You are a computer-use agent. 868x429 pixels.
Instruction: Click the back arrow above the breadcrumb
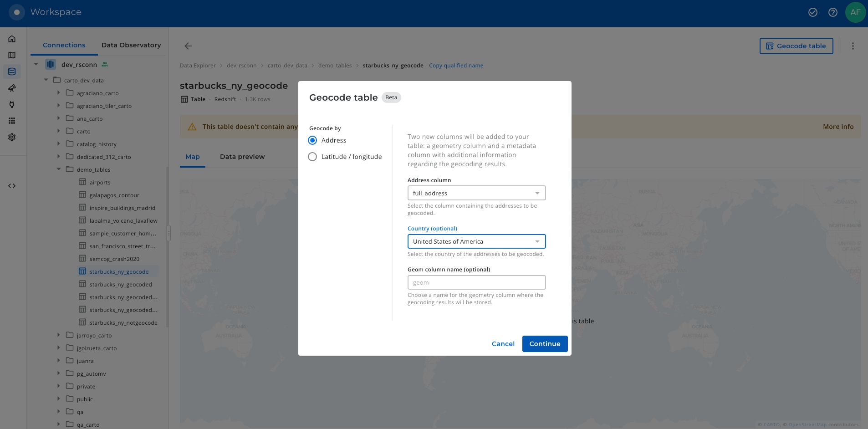188,46
